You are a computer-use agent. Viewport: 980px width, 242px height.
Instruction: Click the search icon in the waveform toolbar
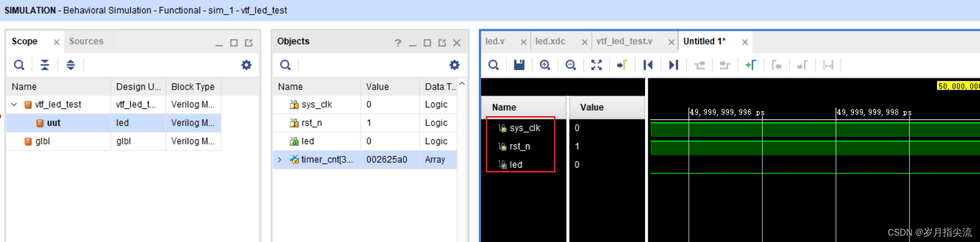tap(494, 65)
